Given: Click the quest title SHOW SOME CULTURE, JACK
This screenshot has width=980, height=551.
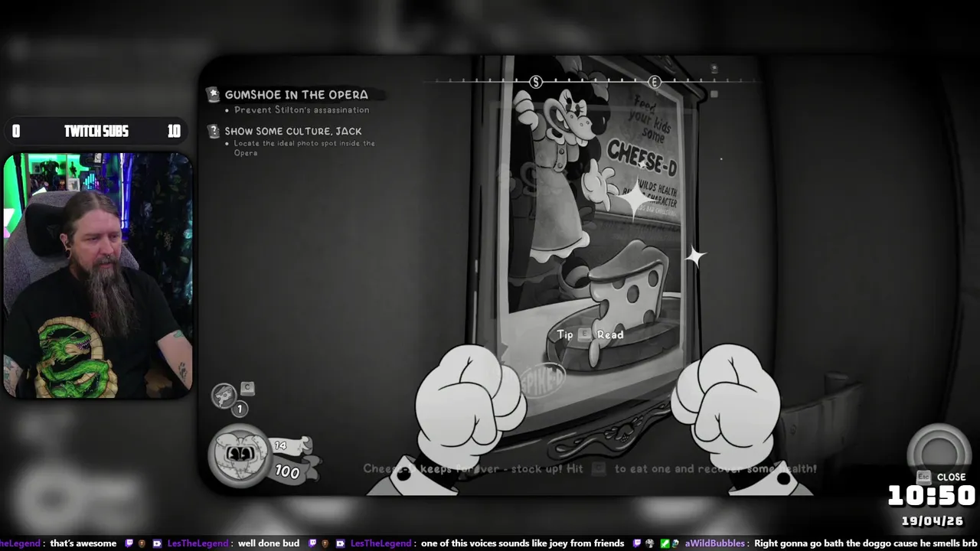Looking at the screenshot, I should 293,131.
